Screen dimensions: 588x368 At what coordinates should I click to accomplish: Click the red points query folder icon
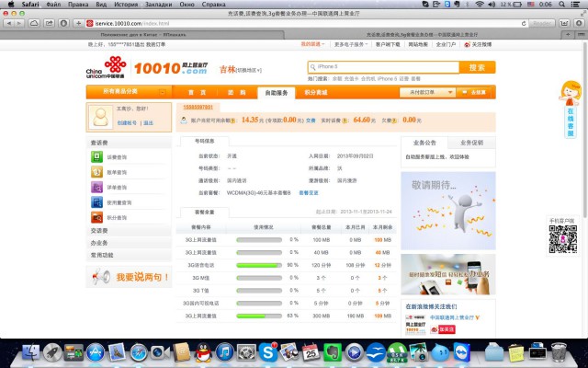pyautogui.click(x=96, y=217)
